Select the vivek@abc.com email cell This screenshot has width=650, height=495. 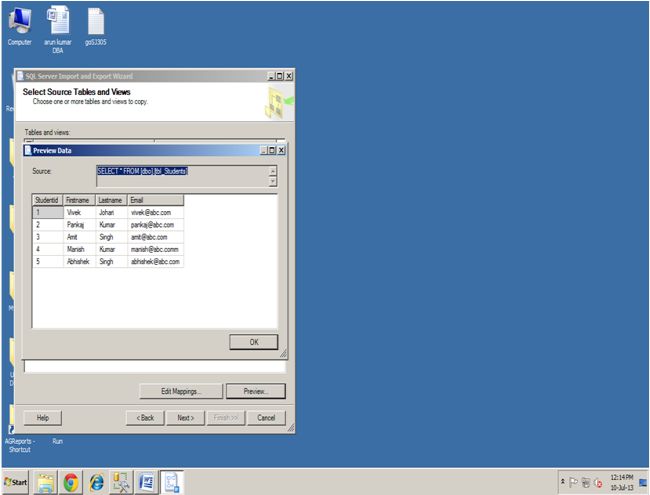point(155,212)
